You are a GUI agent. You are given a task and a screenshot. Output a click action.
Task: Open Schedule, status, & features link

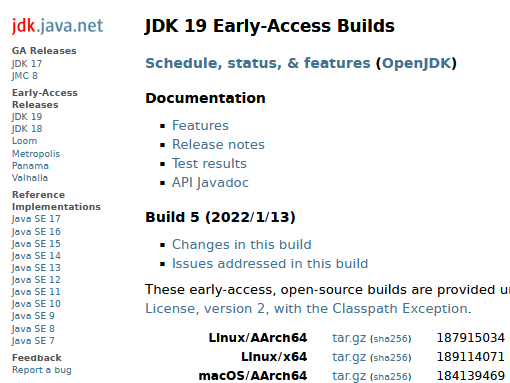tap(258, 63)
